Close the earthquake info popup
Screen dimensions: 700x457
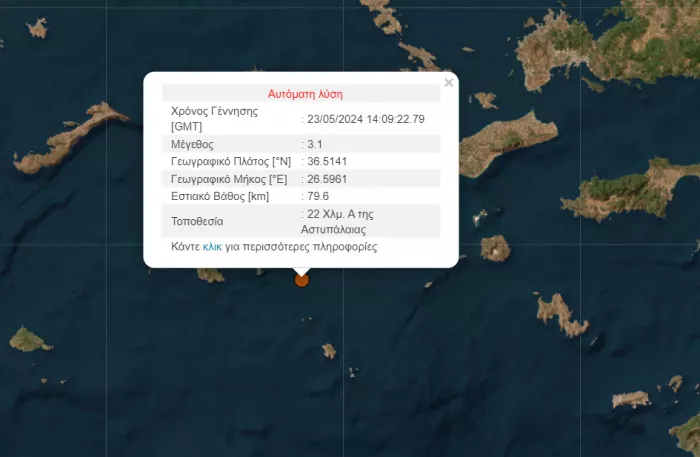pyautogui.click(x=449, y=83)
